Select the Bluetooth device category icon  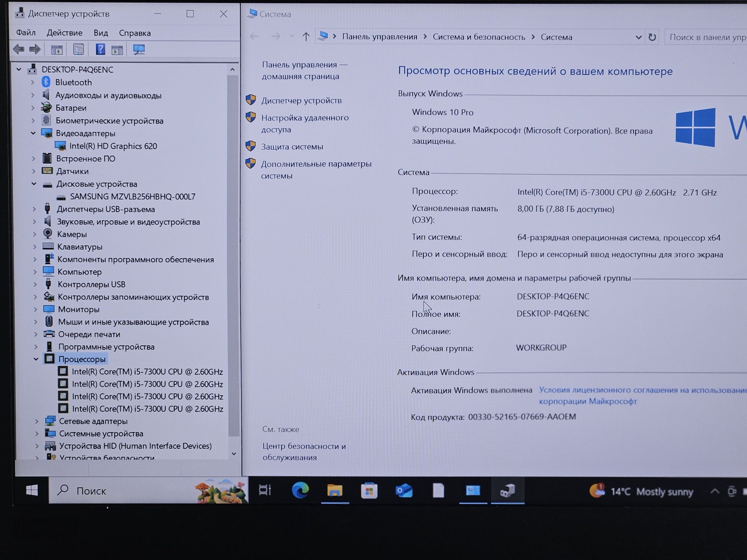coord(46,82)
